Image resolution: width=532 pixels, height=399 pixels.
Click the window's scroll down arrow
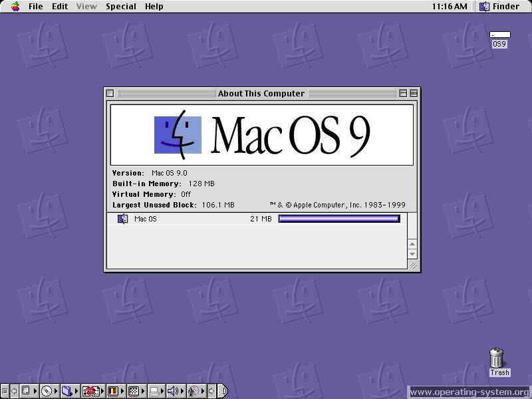[412, 255]
